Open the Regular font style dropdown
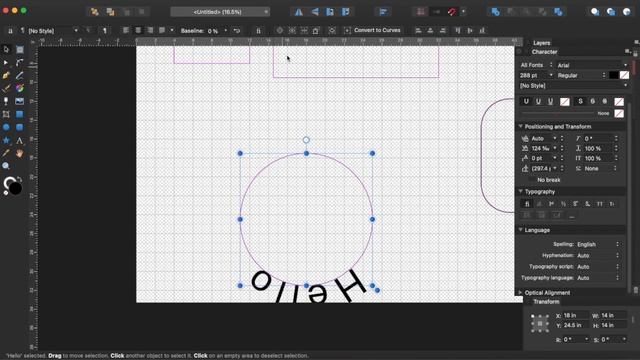This screenshot has width=640, height=360. pos(582,76)
